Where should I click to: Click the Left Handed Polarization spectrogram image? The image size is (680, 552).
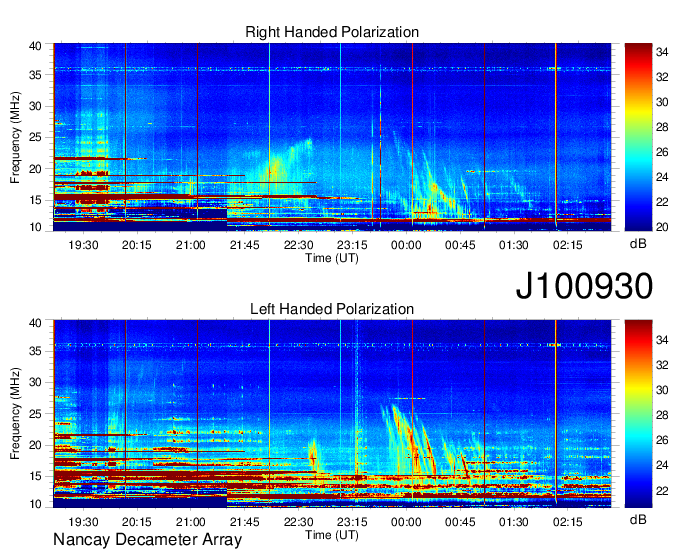[x=332, y=414]
